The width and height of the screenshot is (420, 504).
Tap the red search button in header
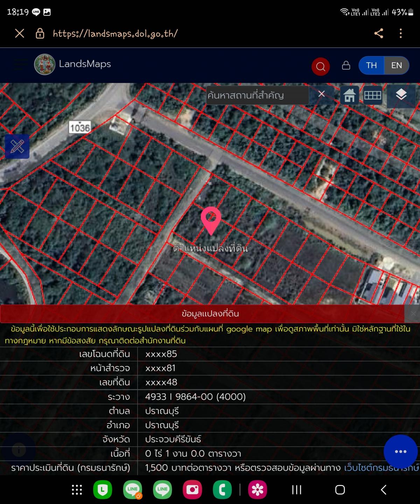321,66
